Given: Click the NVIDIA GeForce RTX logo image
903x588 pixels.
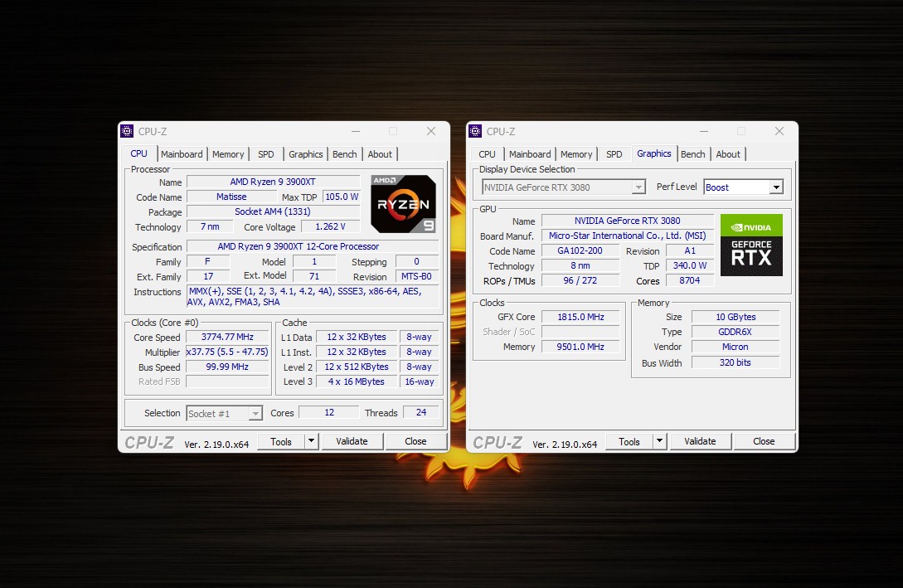Looking at the screenshot, I should point(751,245).
